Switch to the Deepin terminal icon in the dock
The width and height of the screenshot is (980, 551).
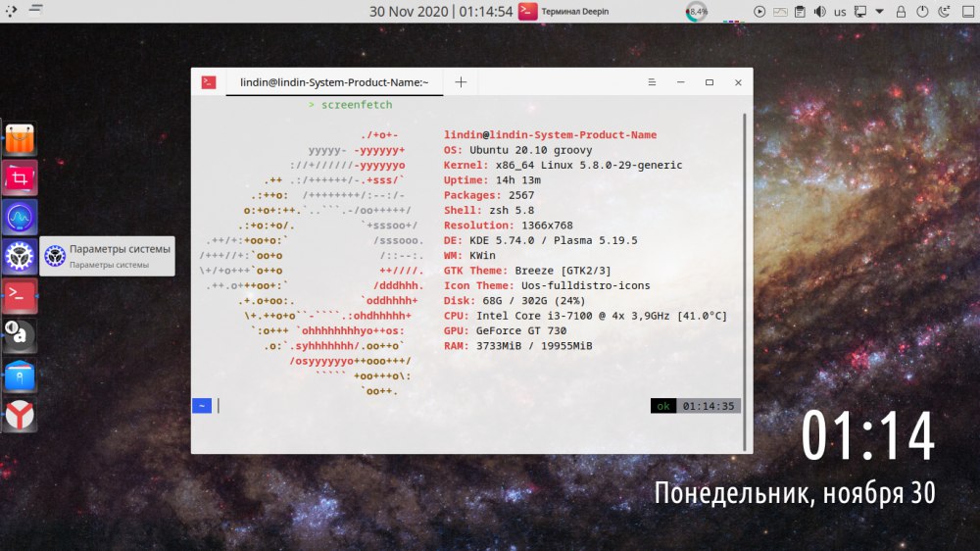(x=20, y=296)
